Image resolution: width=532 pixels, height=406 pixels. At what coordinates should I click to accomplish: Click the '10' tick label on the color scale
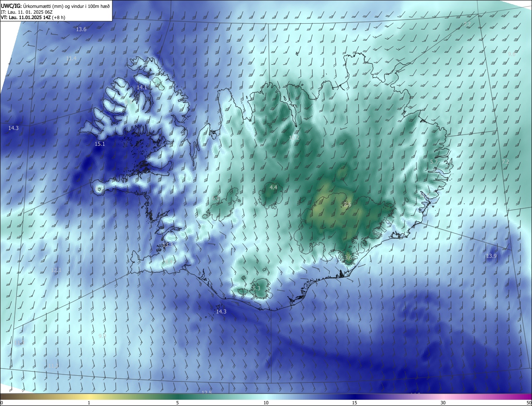pos(266,403)
